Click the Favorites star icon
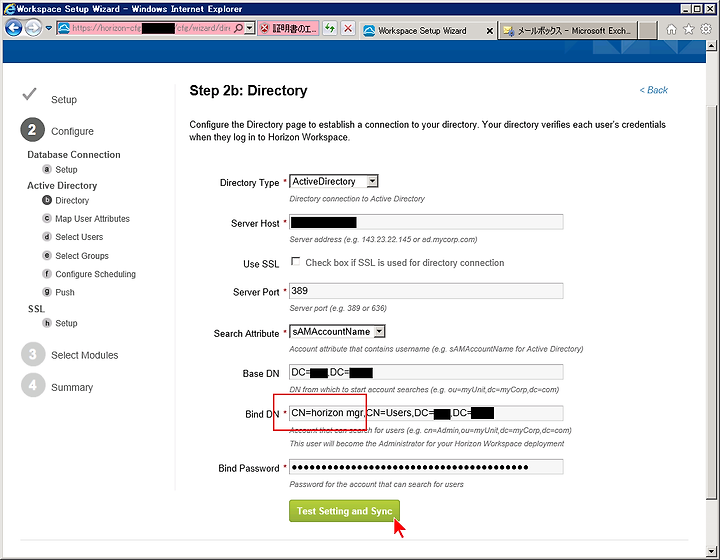This screenshot has width=720, height=560. tap(689, 29)
